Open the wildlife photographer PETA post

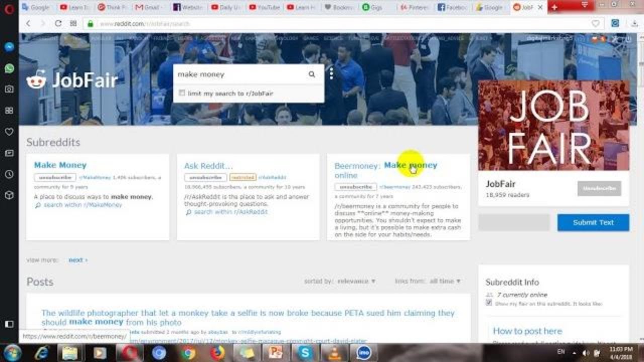[248, 317]
